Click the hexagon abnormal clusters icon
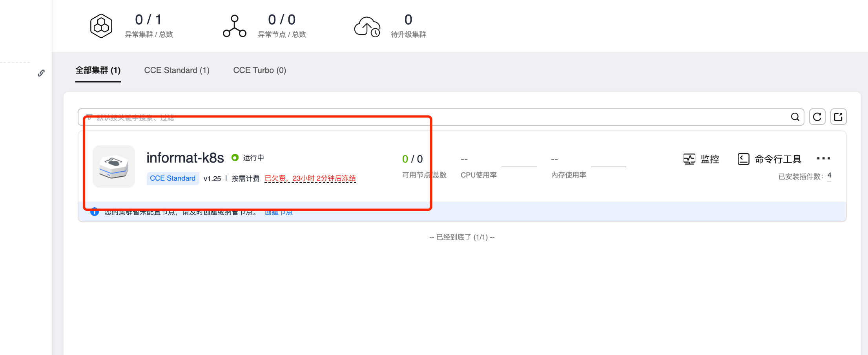868x355 pixels. pos(101,26)
